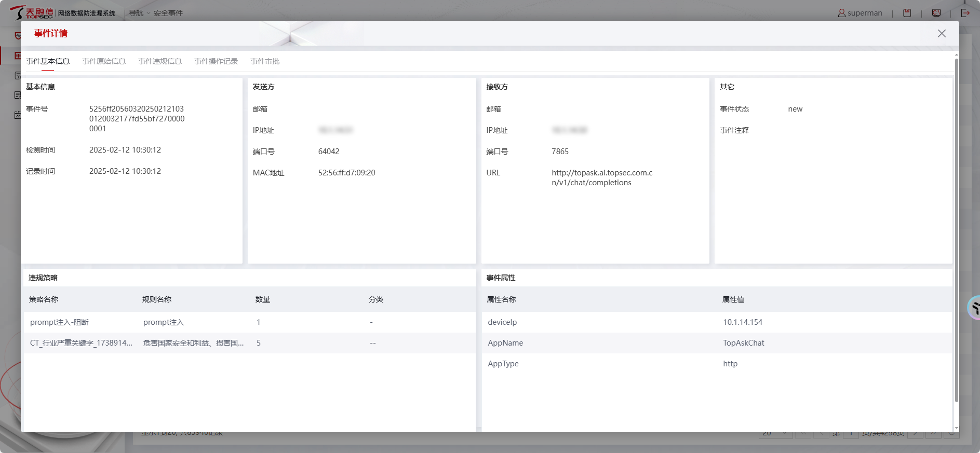
Task: Select the 事件基本信息 tab
Action: point(48,61)
